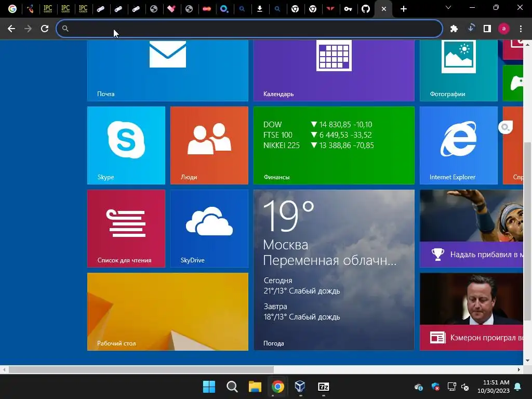This screenshot has width=532, height=399.
Task: Click the browser forward arrow
Action: pos(28,29)
